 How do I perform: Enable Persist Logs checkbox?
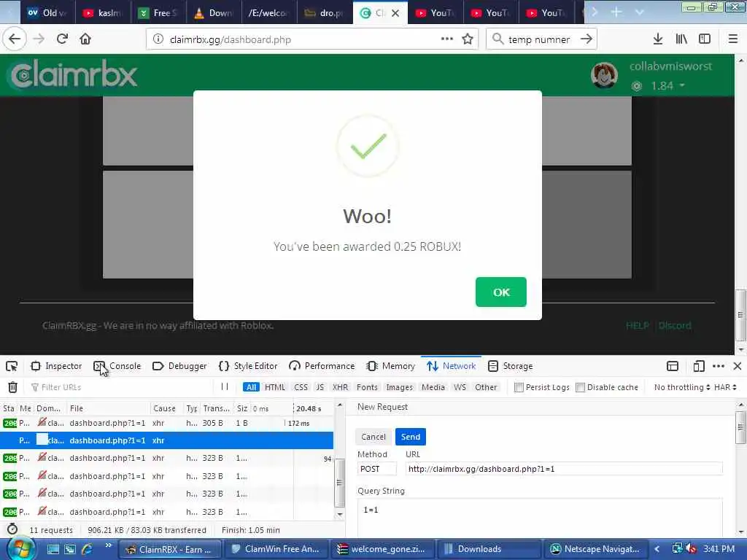[x=519, y=387]
